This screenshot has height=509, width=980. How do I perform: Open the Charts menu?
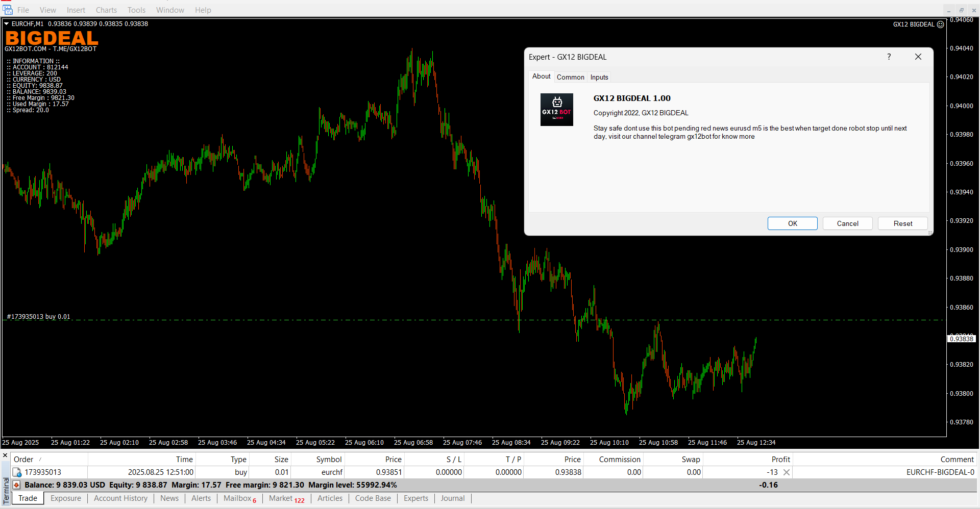[106, 10]
